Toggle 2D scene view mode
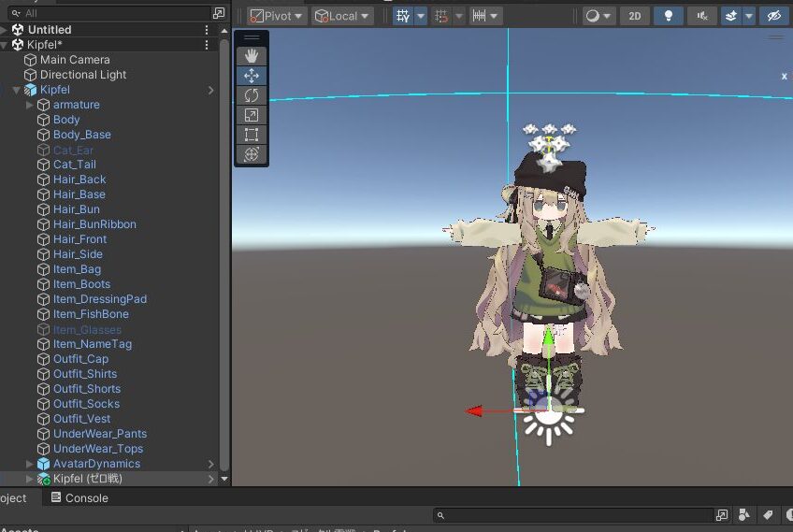 pos(635,16)
